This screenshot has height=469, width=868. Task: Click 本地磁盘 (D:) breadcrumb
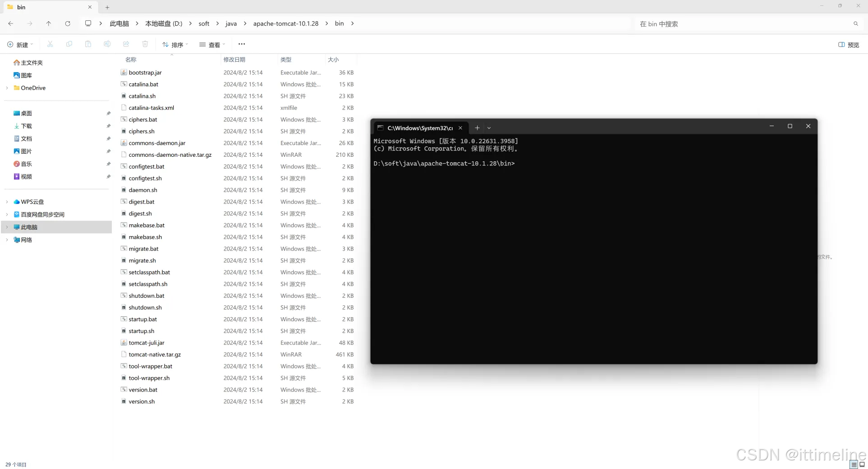click(x=164, y=23)
